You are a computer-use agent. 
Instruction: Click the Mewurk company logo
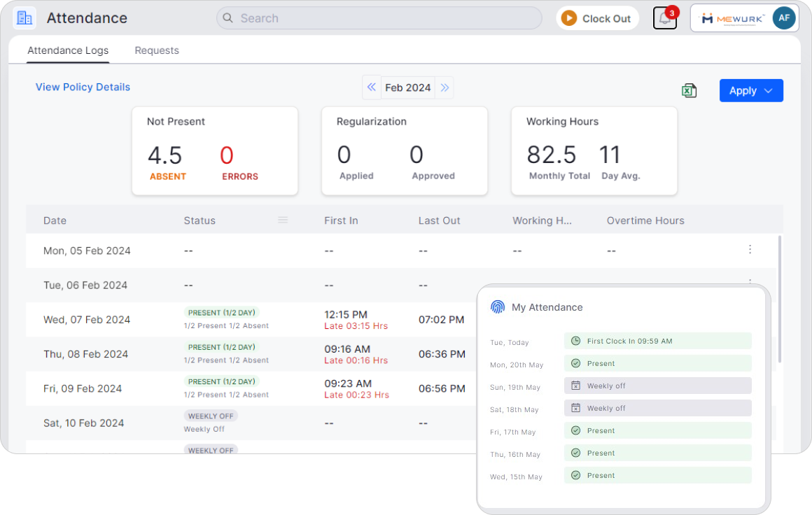pos(733,19)
